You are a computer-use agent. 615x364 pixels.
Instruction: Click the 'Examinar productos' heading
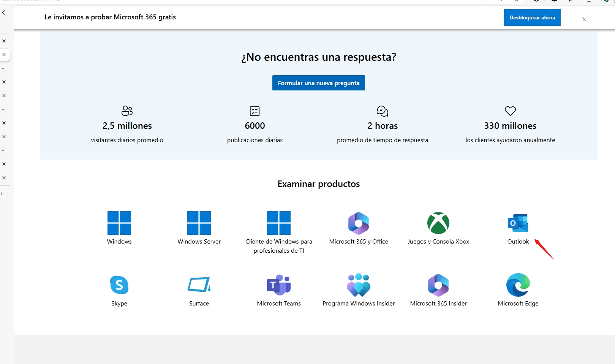coord(319,184)
